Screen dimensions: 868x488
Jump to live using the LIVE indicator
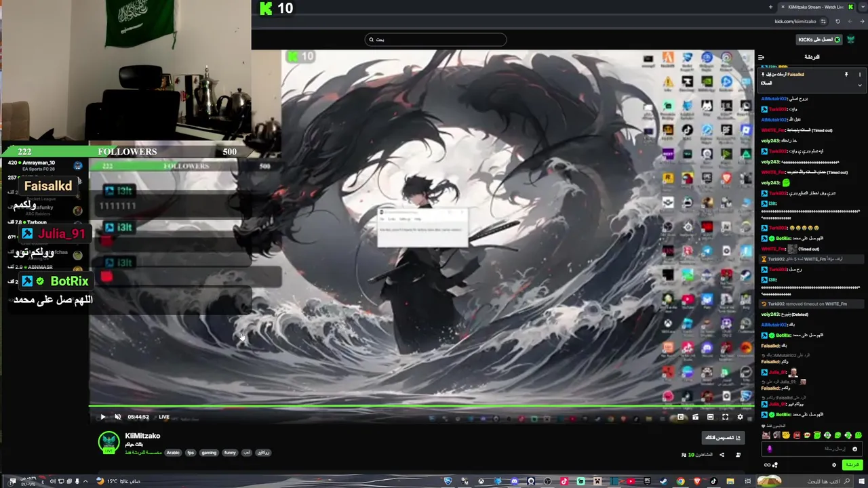point(164,417)
